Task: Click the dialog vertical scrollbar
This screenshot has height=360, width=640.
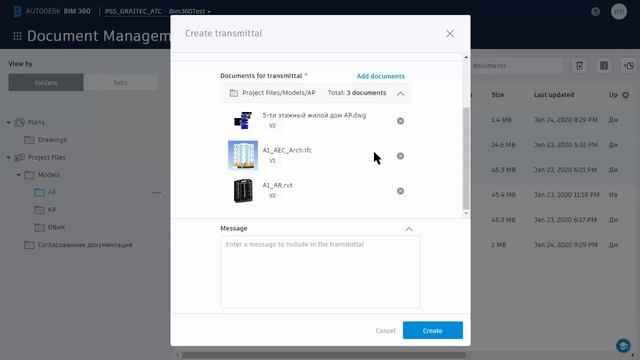Action: click(x=466, y=158)
